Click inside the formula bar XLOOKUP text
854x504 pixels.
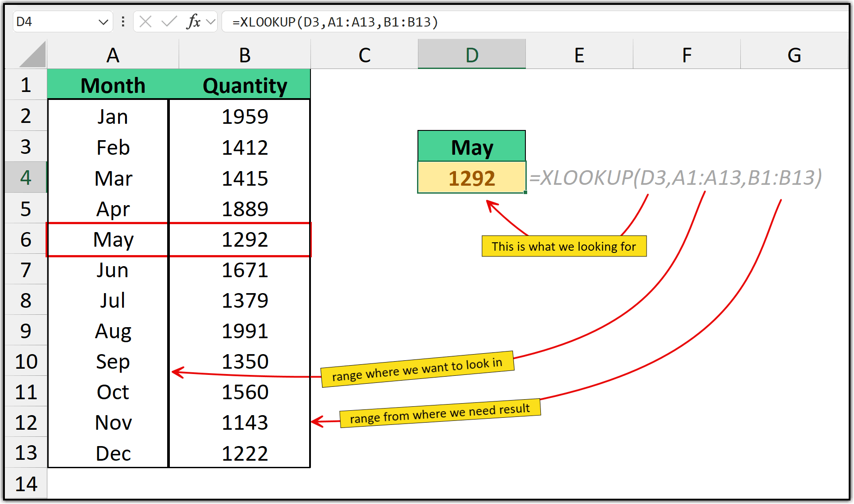pos(335,22)
